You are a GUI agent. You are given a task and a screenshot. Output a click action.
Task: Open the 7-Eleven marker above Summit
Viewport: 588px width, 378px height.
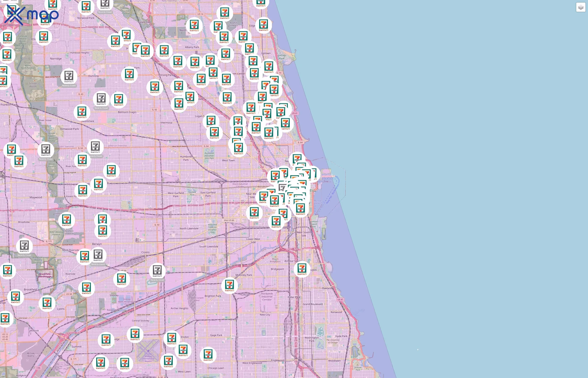[x=106, y=340]
